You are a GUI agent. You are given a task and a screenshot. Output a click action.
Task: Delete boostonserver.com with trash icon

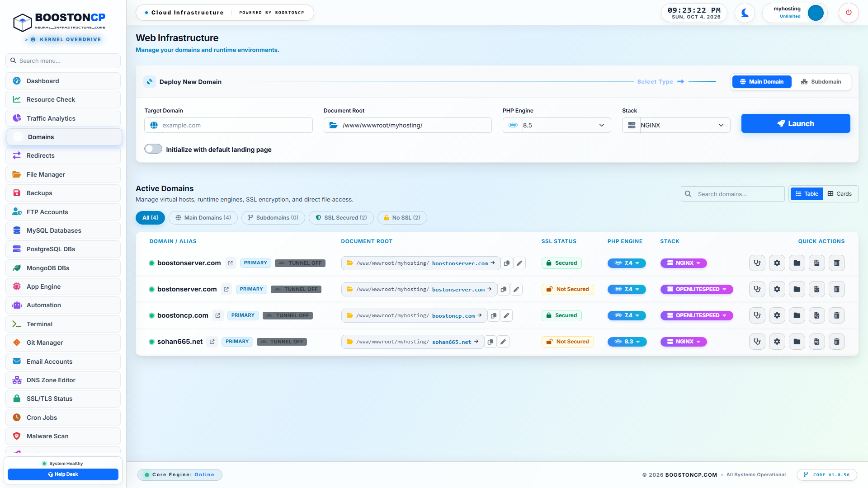pos(837,263)
